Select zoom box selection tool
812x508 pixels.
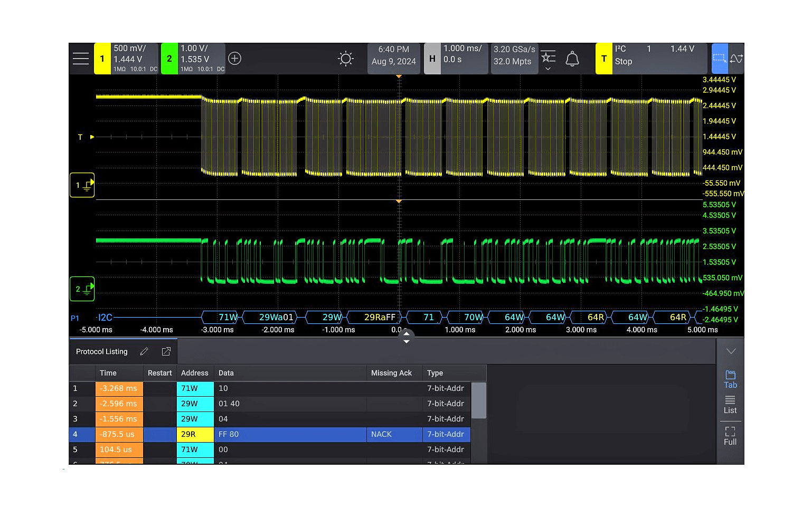click(720, 59)
